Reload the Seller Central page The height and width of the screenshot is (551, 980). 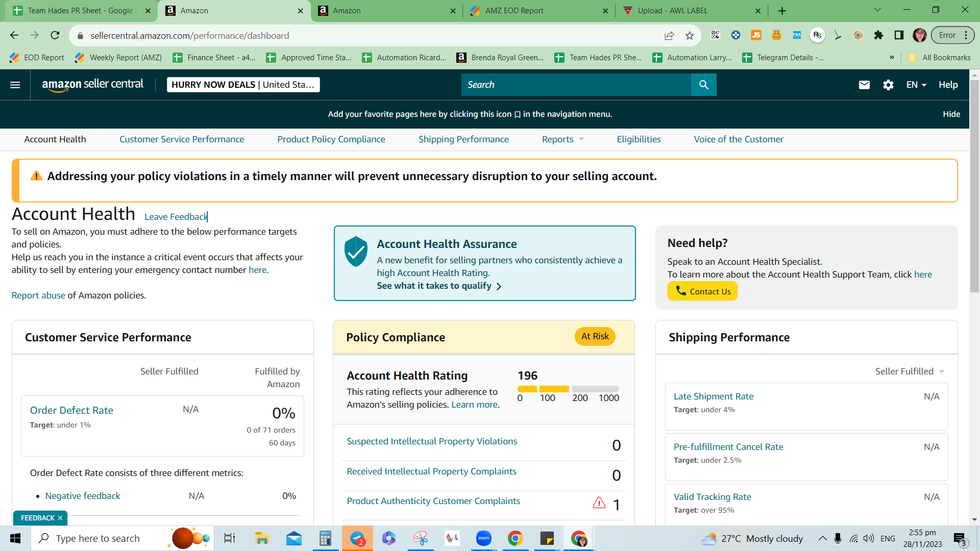(55, 35)
